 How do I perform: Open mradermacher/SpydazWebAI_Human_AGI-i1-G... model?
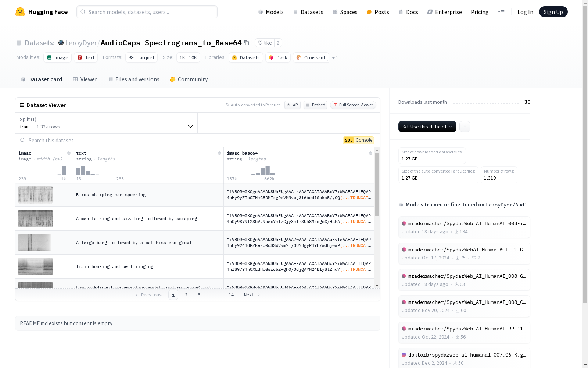pos(464,254)
